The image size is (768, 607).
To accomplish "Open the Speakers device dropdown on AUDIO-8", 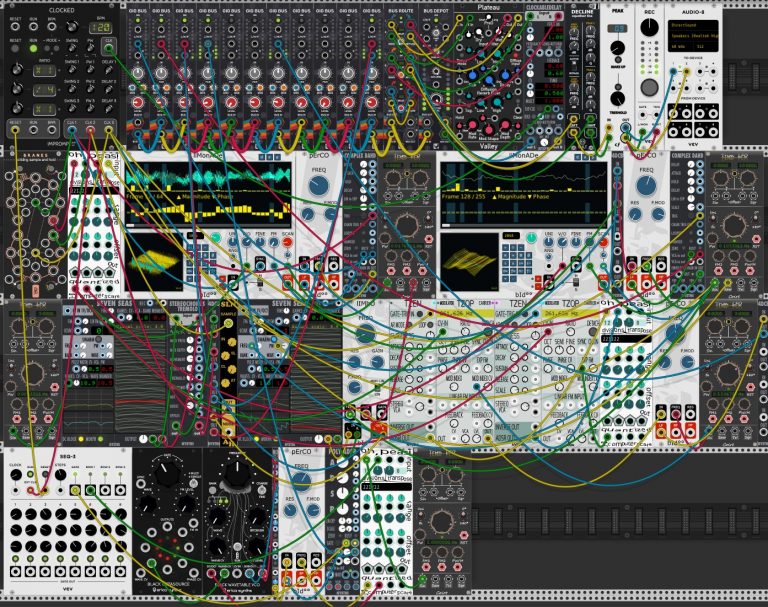I will pos(693,36).
